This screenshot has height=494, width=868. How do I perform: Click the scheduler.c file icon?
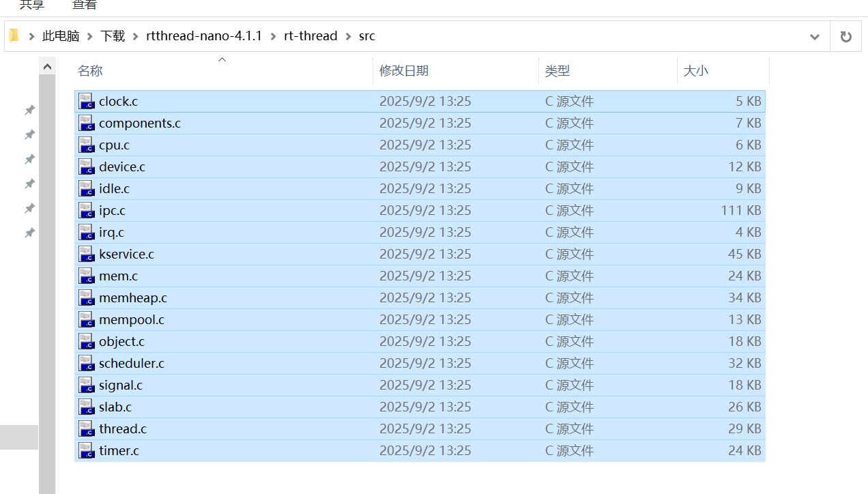coord(86,363)
